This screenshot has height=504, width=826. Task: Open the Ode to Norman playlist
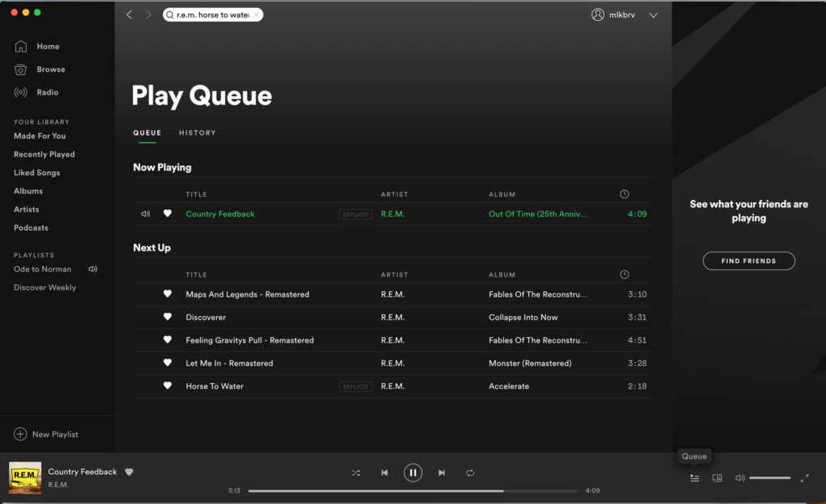click(42, 269)
